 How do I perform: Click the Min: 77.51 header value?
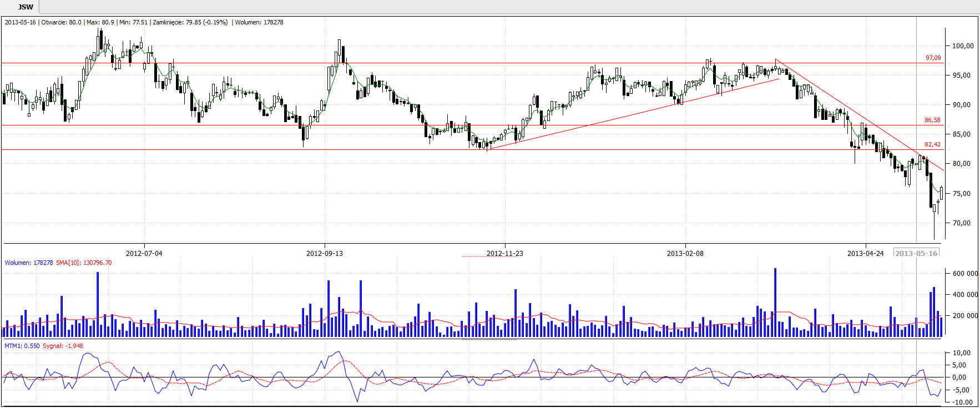[x=134, y=22]
